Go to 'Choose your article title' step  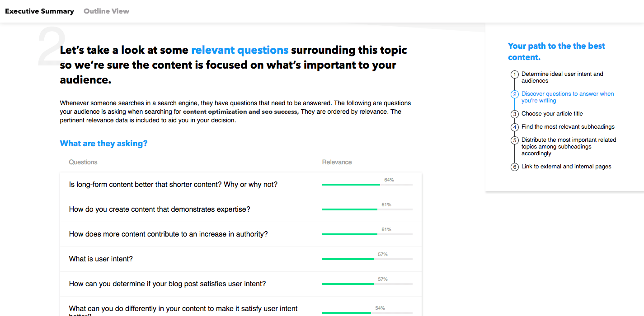pyautogui.click(x=552, y=114)
